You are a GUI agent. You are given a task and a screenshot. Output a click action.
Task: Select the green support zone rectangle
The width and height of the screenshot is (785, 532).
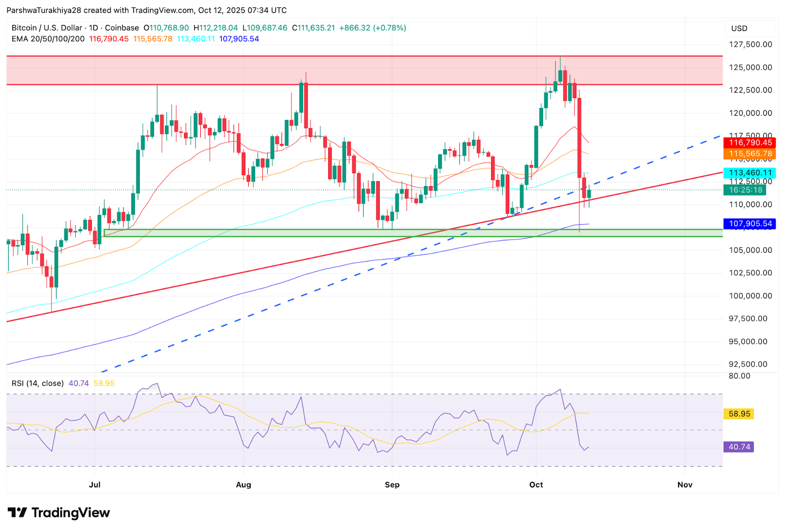(x=413, y=233)
